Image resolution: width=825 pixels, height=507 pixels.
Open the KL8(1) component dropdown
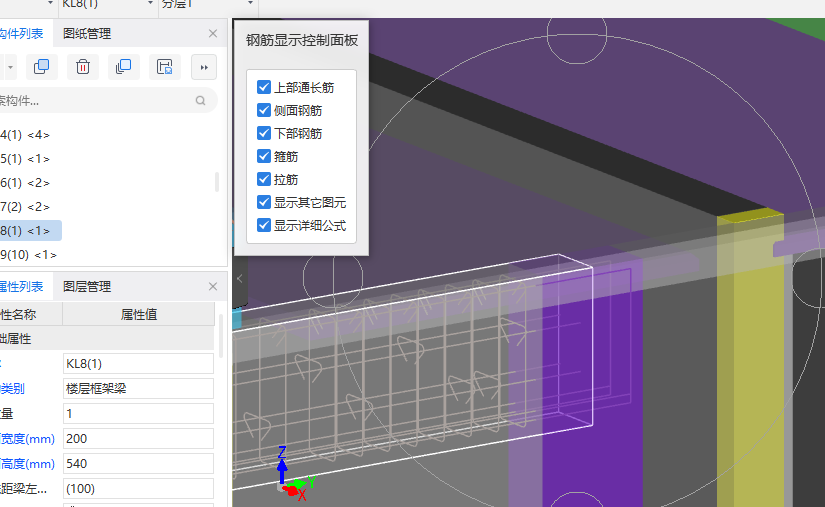pos(150,3)
